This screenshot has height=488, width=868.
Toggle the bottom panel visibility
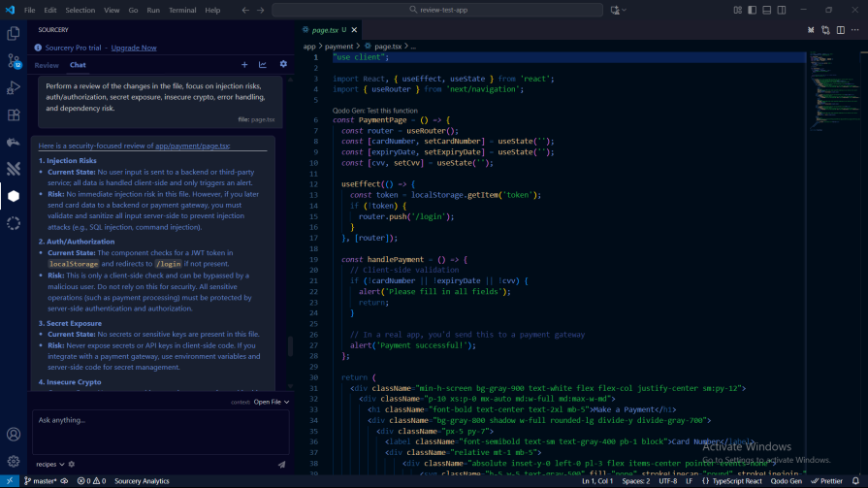pyautogui.click(x=765, y=10)
